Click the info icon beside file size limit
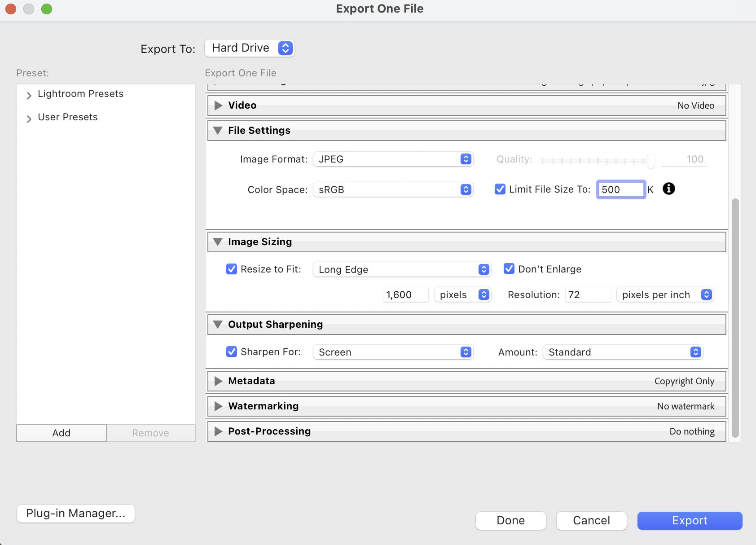 [668, 189]
